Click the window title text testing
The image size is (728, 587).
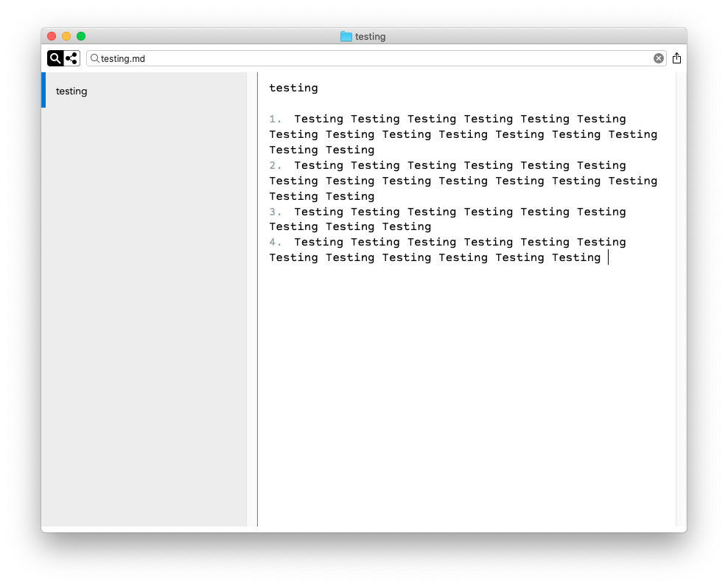tap(370, 36)
